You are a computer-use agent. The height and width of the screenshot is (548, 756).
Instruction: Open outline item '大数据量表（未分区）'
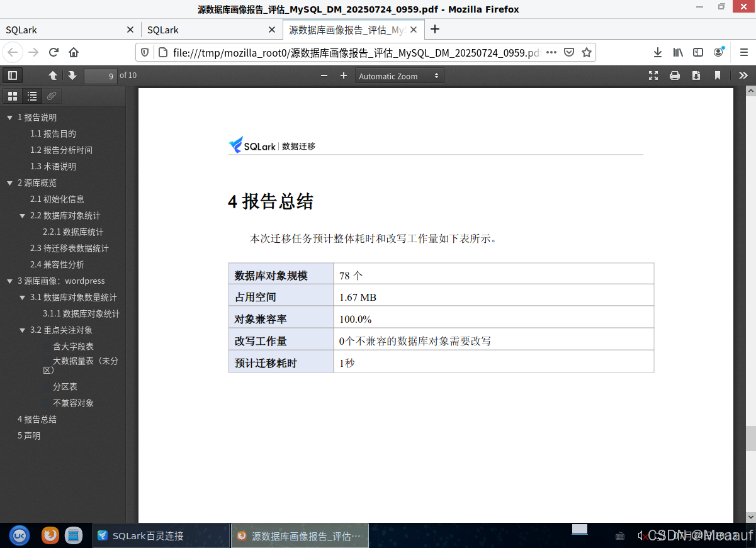(x=81, y=366)
